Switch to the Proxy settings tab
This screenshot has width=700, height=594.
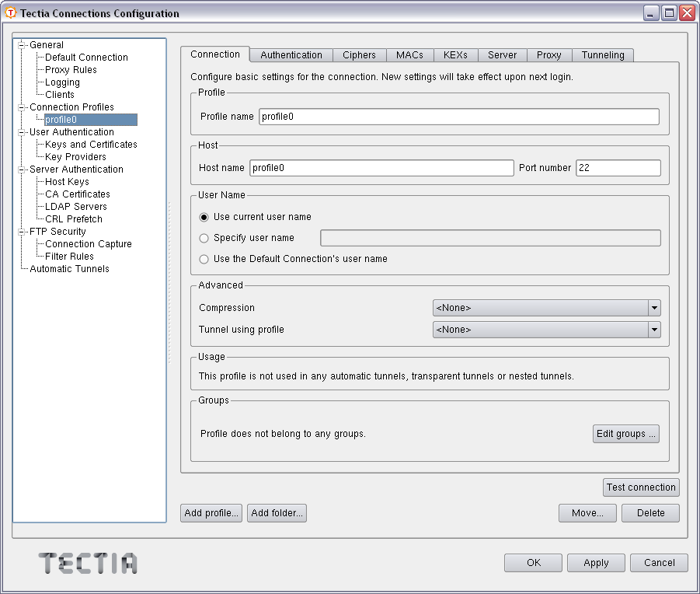tap(549, 54)
